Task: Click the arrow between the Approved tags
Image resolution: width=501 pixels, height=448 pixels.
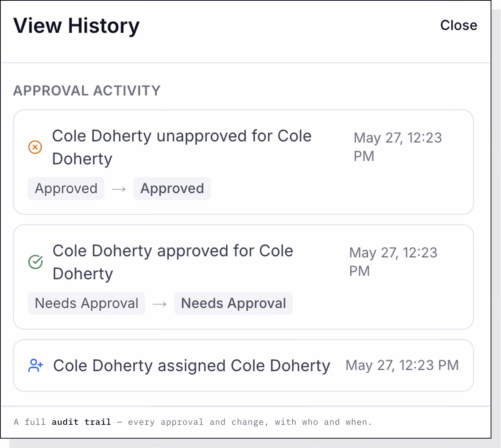Action: [119, 189]
